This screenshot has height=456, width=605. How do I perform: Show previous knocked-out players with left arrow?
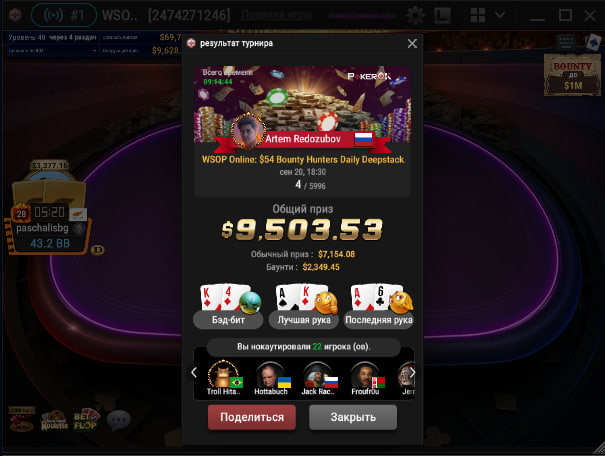pos(194,373)
